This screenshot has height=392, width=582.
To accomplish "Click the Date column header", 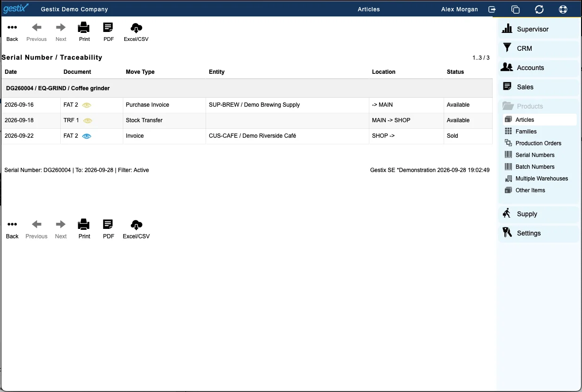I will coord(11,72).
